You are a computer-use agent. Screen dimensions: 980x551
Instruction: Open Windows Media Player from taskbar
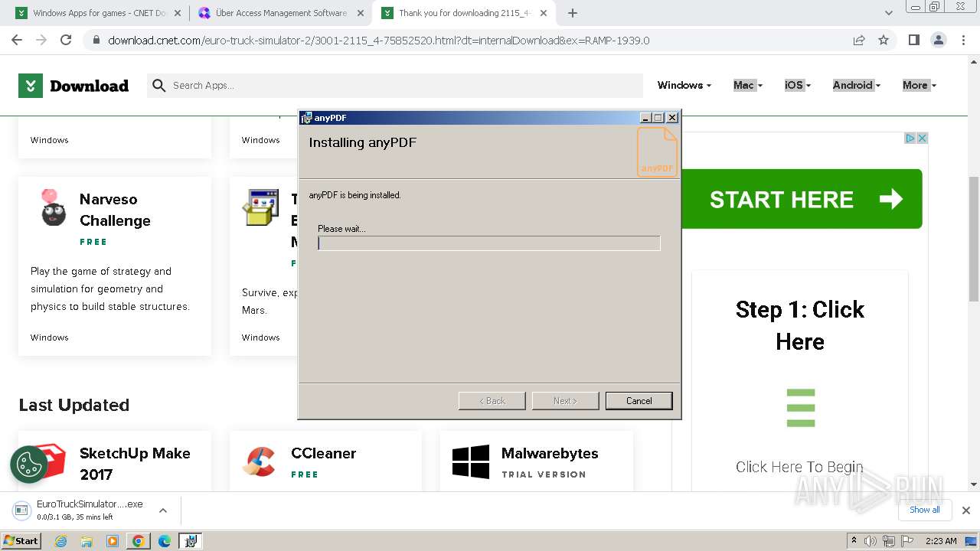click(x=113, y=541)
